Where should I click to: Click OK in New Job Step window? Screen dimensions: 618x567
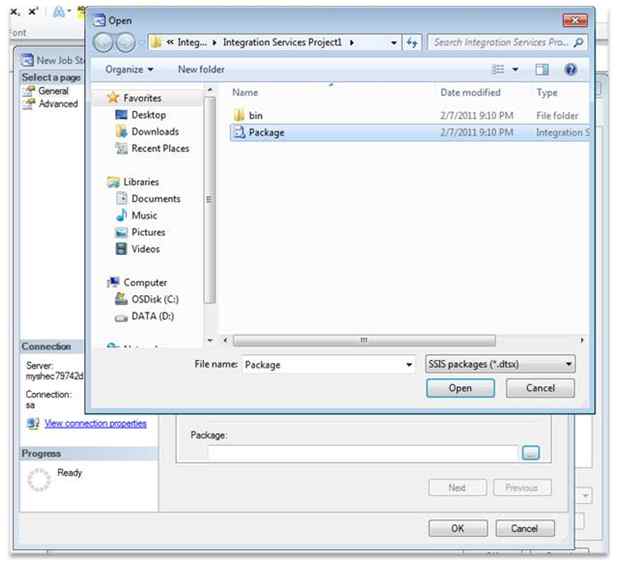click(x=458, y=528)
